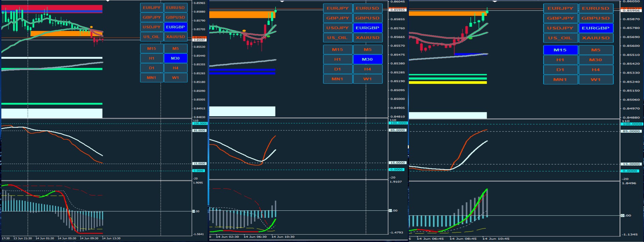Click the chart shift triangle atop middle chart
Screen dimensions: 644x242
click(282, 1)
